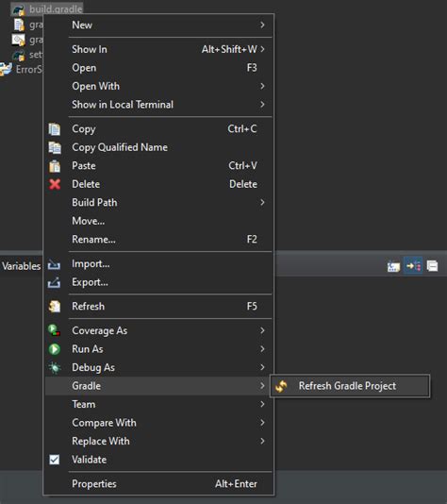Click the collapse all icon in Variables toolbar

pos(432,266)
